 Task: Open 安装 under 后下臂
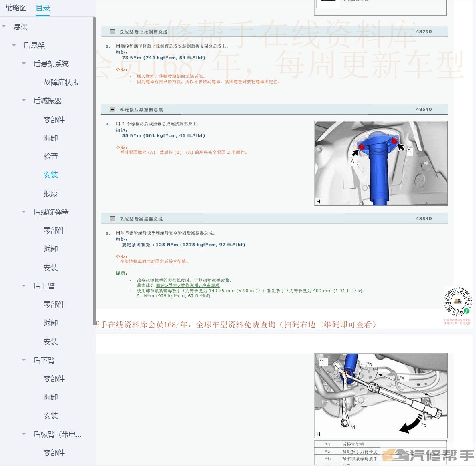point(51,416)
